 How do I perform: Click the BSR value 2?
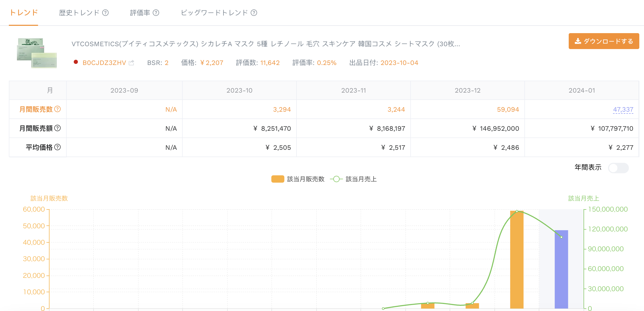166,63
